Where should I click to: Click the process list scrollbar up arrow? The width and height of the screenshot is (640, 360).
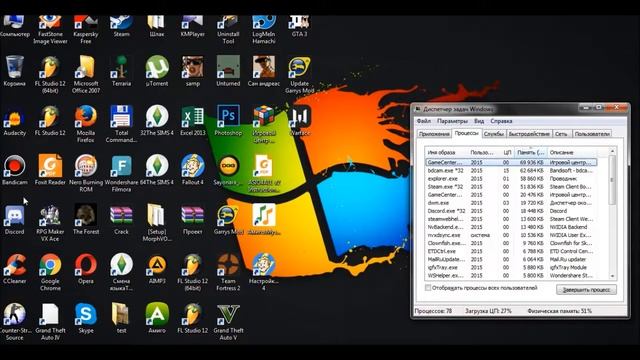612,151
